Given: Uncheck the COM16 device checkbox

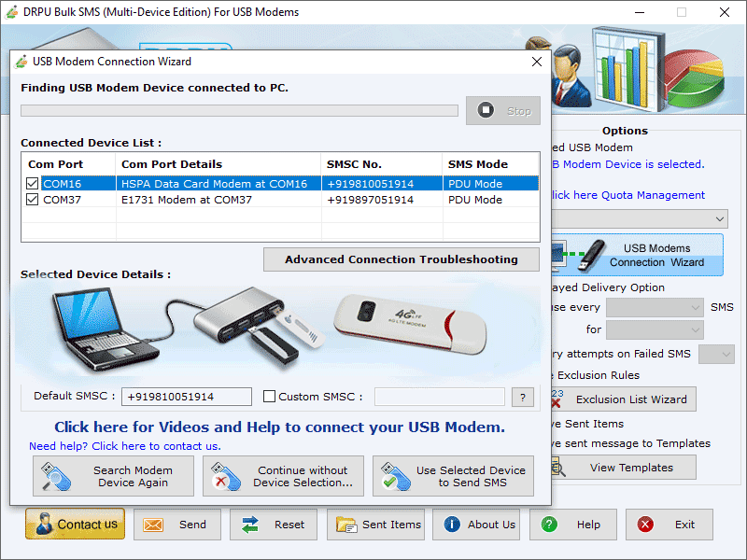Looking at the screenshot, I should [x=32, y=183].
